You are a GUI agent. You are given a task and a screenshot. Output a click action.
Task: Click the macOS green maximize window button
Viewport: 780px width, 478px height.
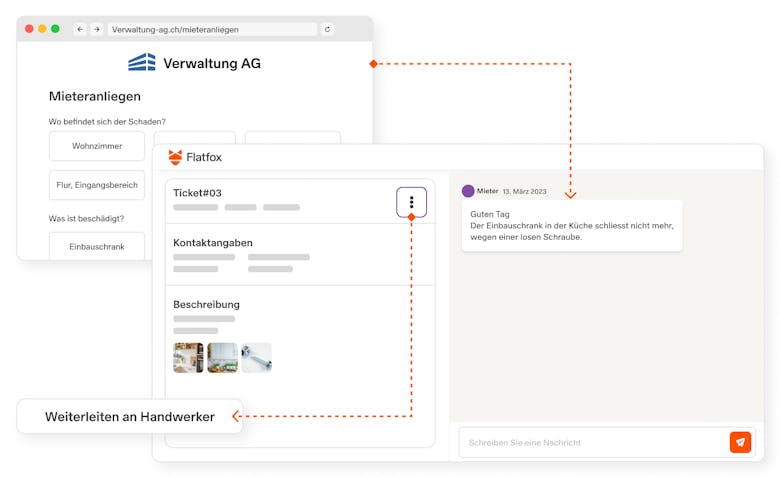(55, 29)
